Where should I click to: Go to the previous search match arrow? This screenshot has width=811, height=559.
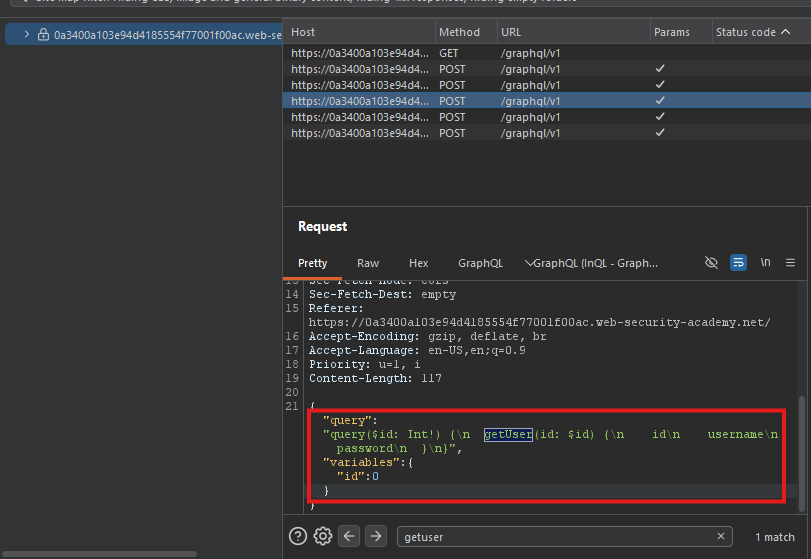coord(349,536)
